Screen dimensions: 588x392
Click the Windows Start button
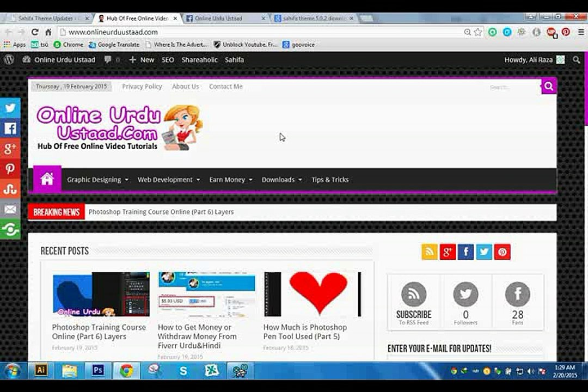[x=13, y=371]
